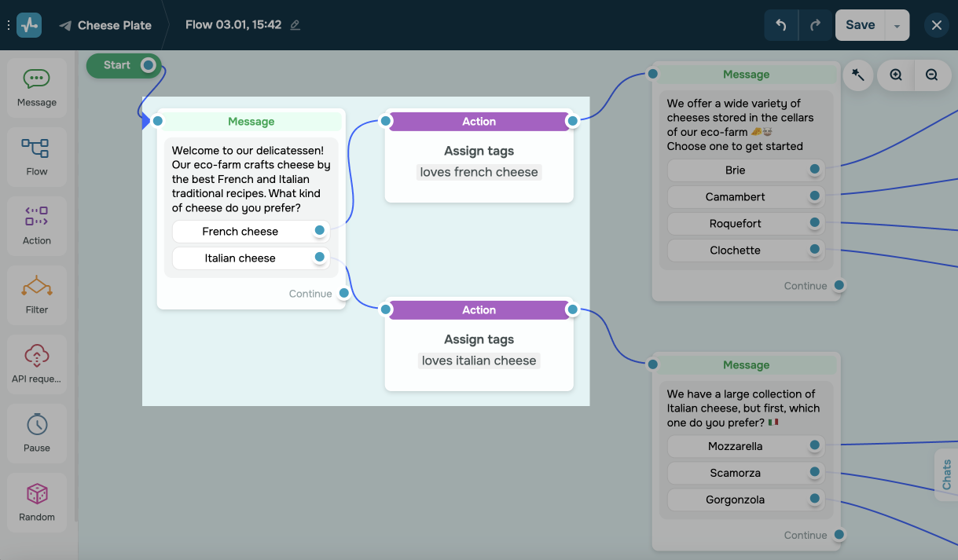Select the API request element
Viewport: 958px width, 560px height.
tap(37, 364)
